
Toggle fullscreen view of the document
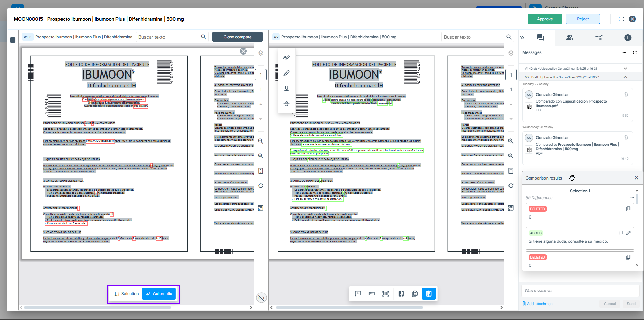[621, 19]
